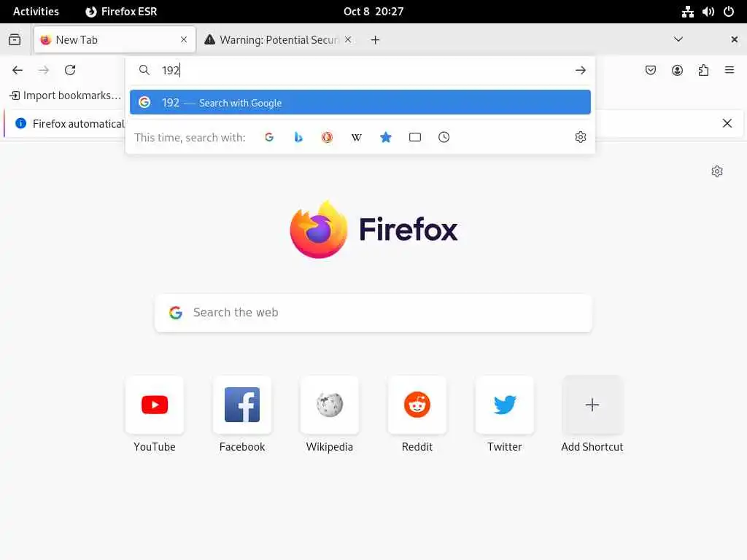Go back with the back arrow
Screen dimensions: 747x560
[x=18, y=70]
